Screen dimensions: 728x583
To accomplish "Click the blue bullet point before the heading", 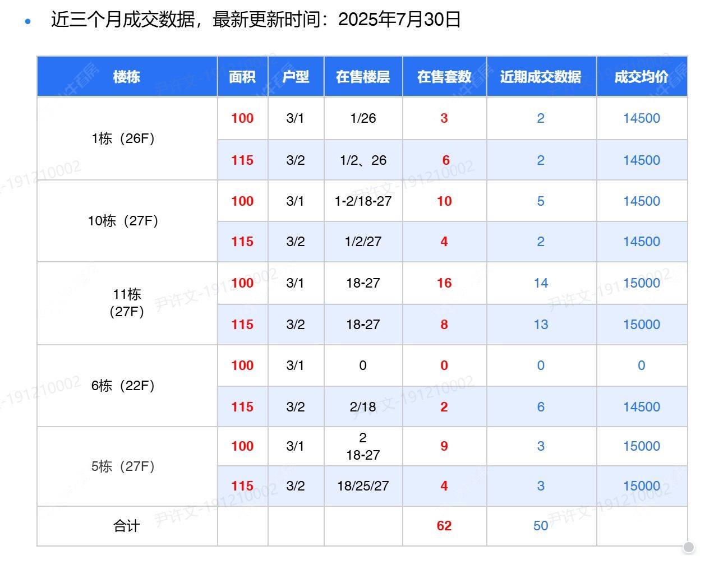I will 28,21.
